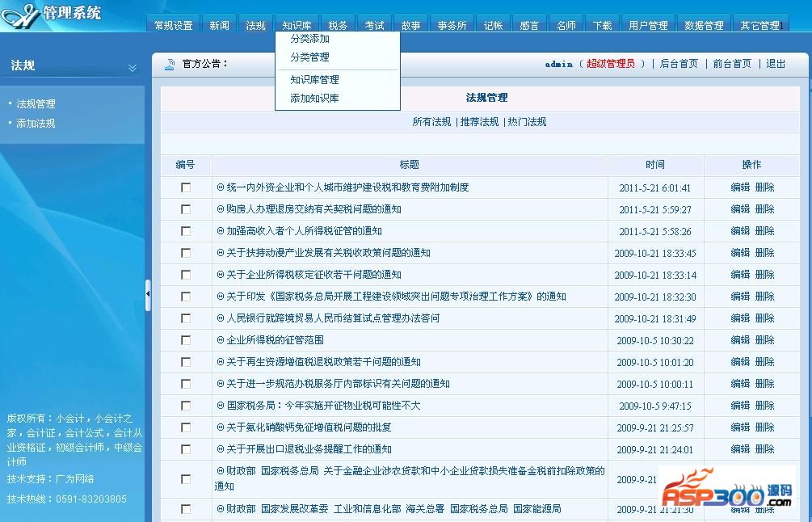Open title 关于扶持动漫产业发展有关税收政策问题的通知
Screen dimensions: 812x522
(x=328, y=253)
